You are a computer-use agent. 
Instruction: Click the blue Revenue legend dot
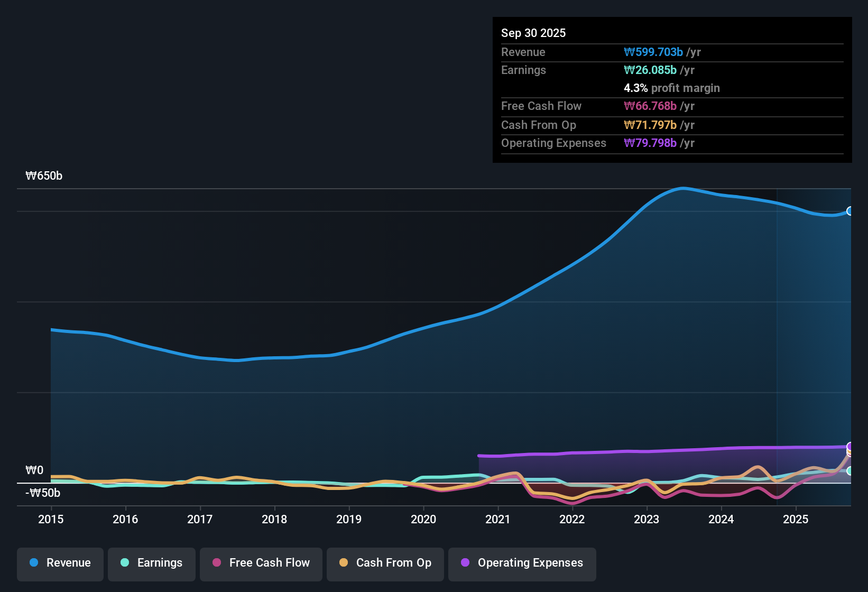point(34,563)
